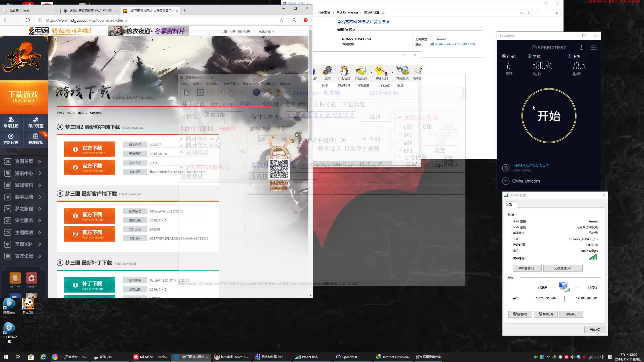644x362 pixels.
Task: Add page to favorites with star icon
Action: [281, 20]
